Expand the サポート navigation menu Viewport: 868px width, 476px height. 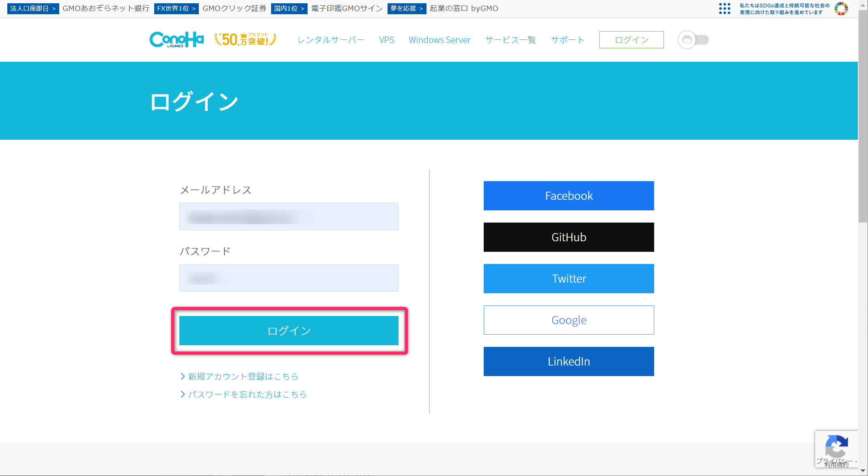[x=567, y=40]
